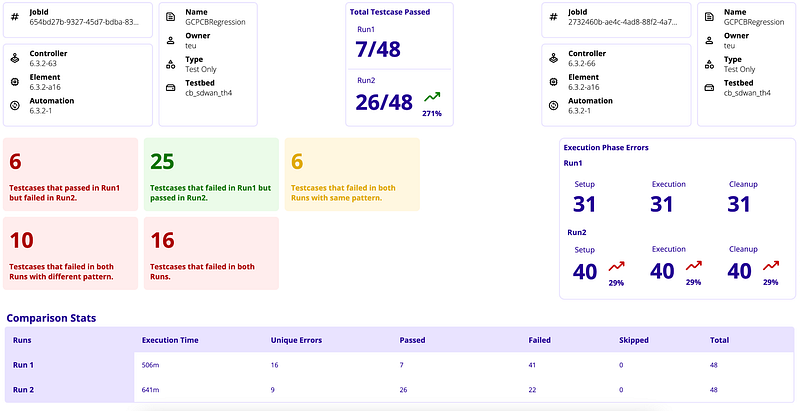Screen dimensions: 800x411
Task: Open the 10 different pattern failures card
Action: tap(70, 253)
